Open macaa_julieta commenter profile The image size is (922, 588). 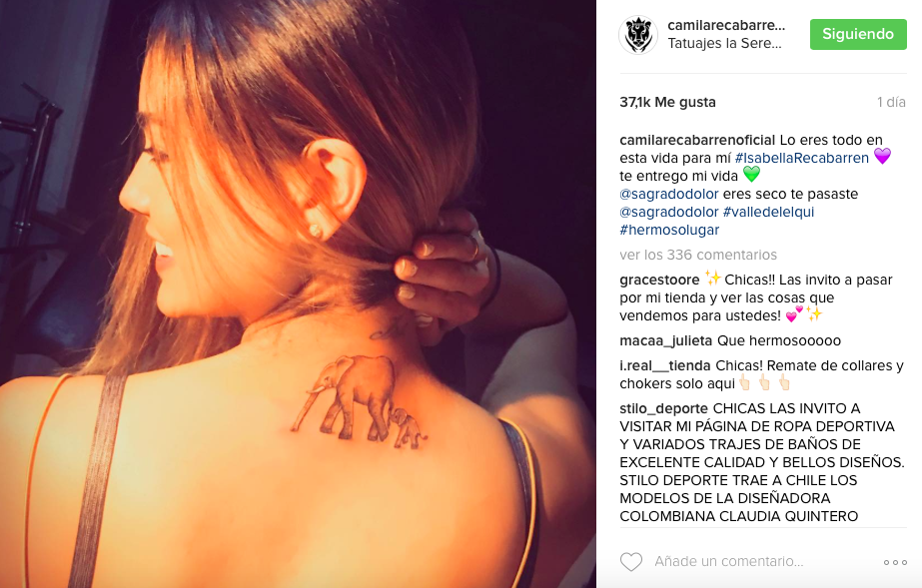point(665,340)
